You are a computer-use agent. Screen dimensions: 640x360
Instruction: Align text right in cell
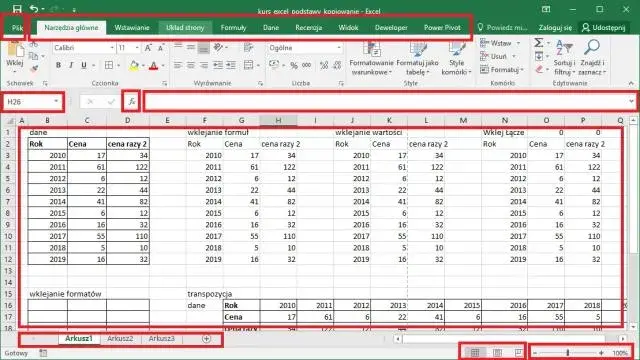[x=204, y=65]
